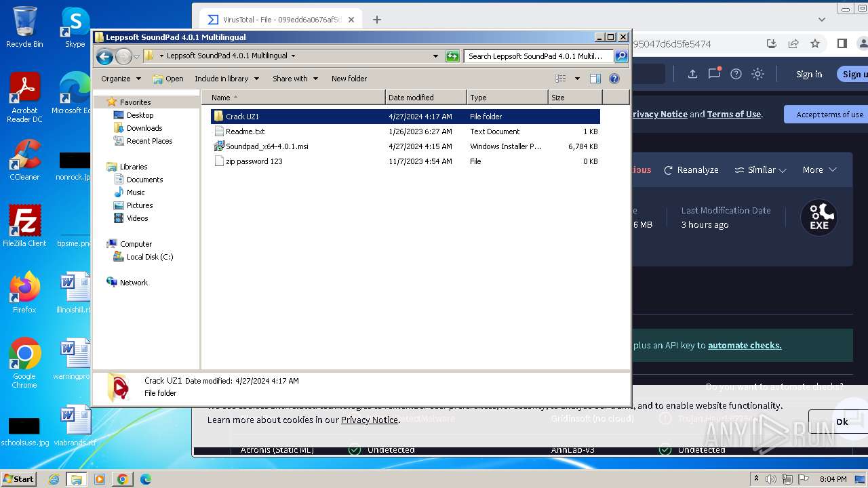Open Privacy Notice link in cookie banner
Image resolution: width=868 pixels, height=488 pixels.
370,420
